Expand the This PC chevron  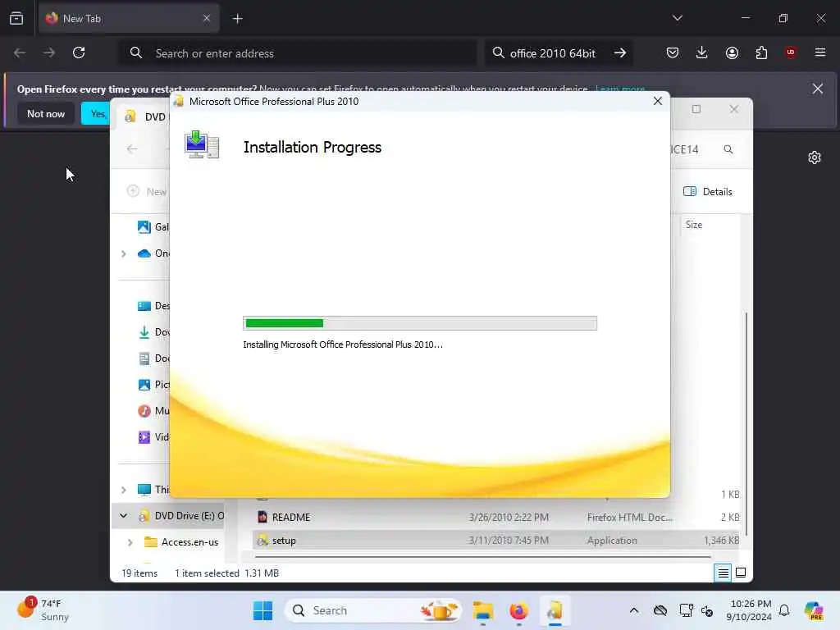coord(124,490)
